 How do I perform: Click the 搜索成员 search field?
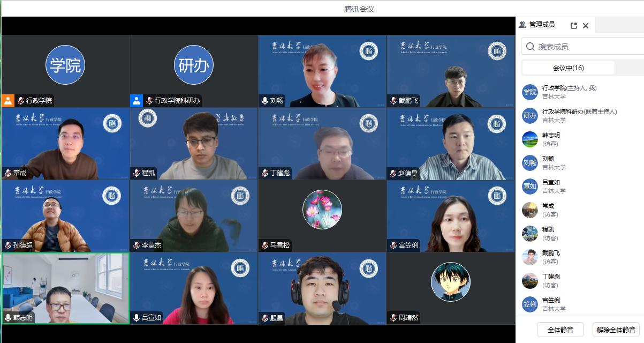coord(584,47)
